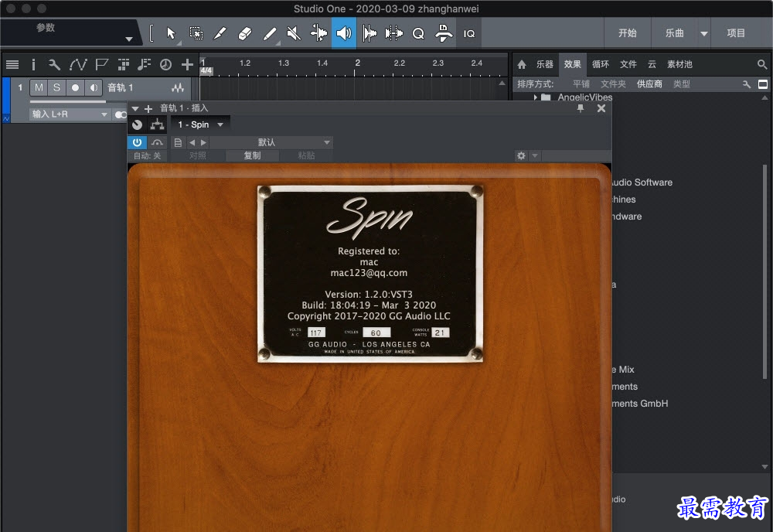Select the Bend tool

(318, 33)
